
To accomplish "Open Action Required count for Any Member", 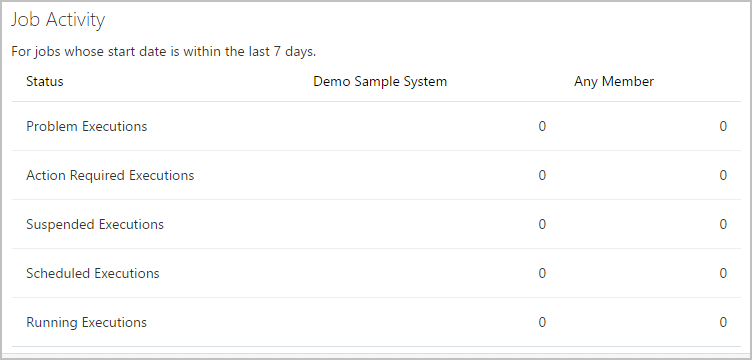I will (x=723, y=175).
